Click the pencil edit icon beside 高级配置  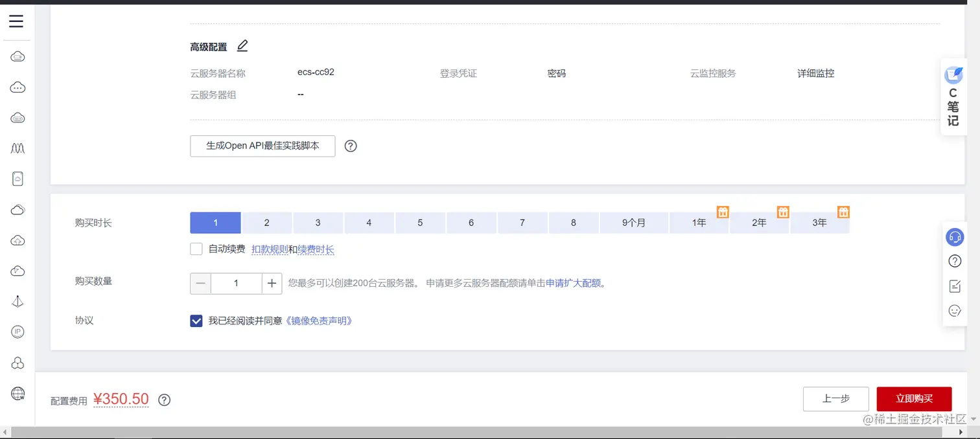tap(242, 46)
